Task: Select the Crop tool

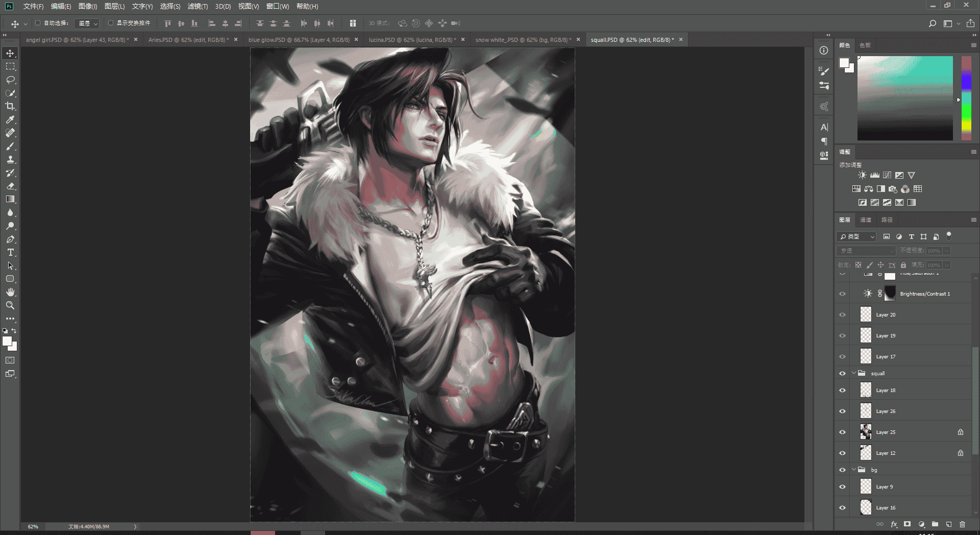Action: pyautogui.click(x=10, y=106)
